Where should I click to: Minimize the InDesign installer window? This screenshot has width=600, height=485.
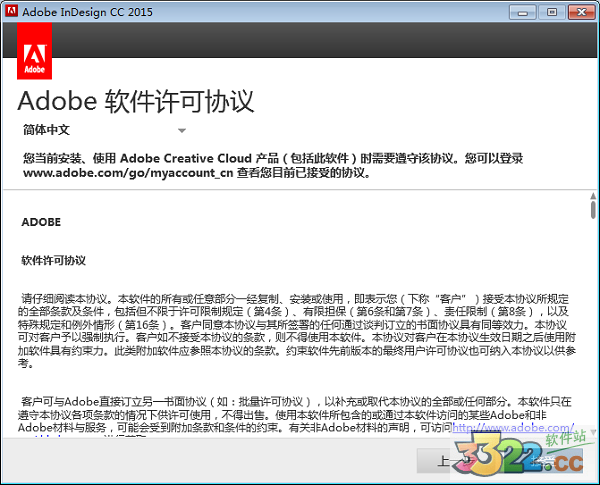pyautogui.click(x=522, y=12)
